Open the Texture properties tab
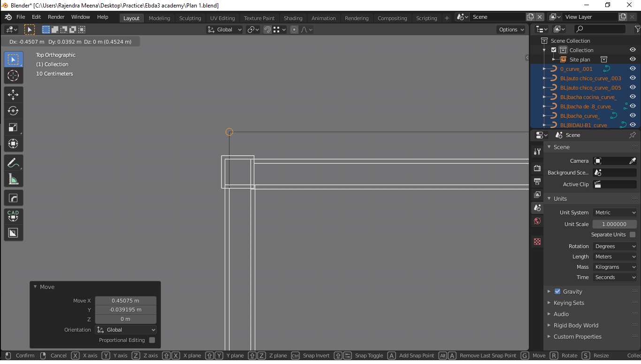The height and width of the screenshot is (364, 641). (537, 242)
